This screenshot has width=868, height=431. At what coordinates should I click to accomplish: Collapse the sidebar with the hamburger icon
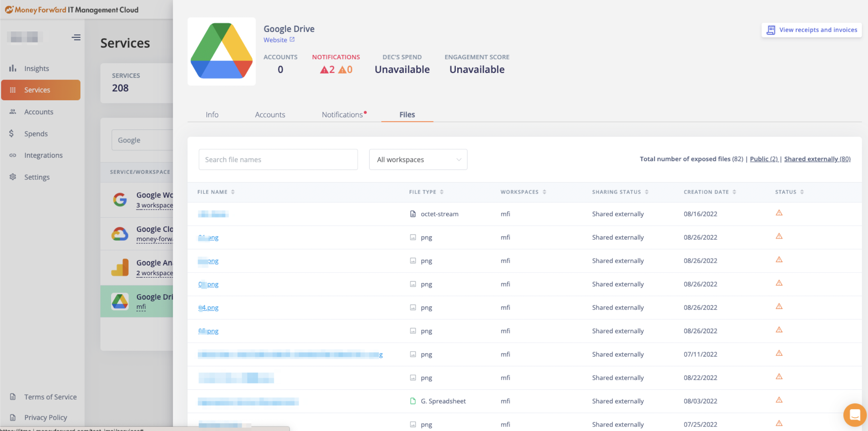click(76, 37)
